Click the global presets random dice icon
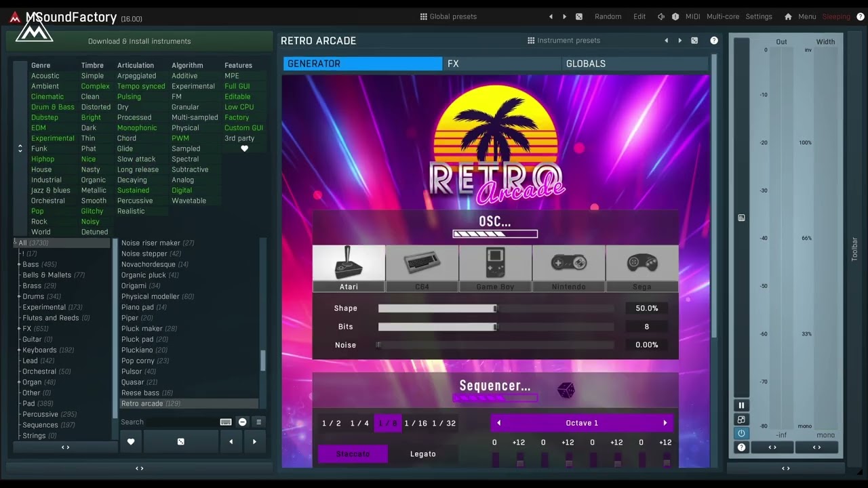Viewport: 868px width, 488px height. click(578, 16)
